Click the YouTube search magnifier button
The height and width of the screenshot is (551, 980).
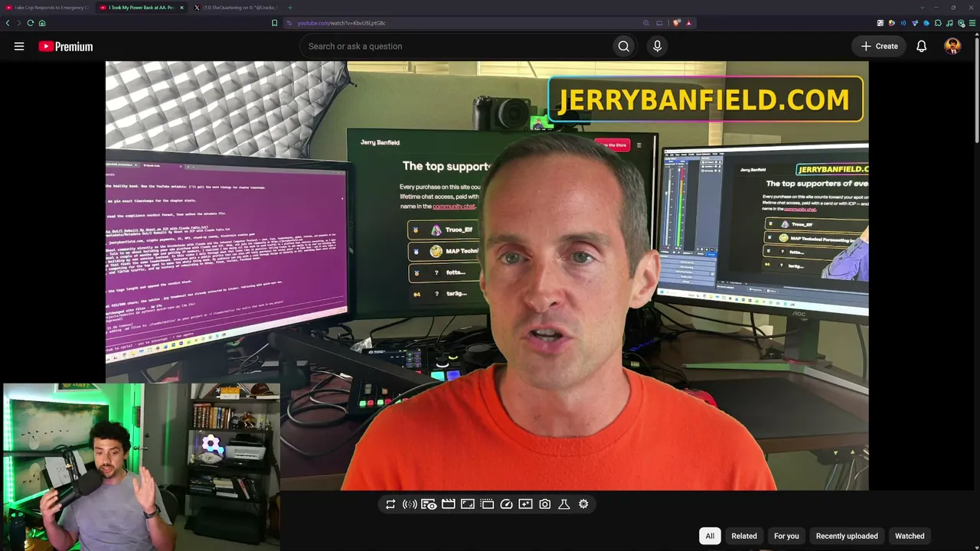point(624,46)
